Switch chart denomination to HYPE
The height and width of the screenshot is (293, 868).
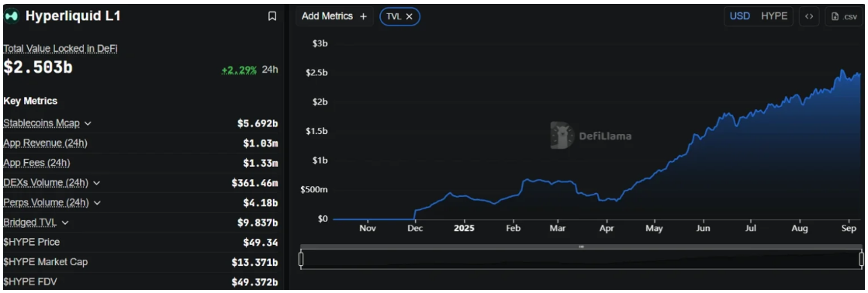pos(774,16)
